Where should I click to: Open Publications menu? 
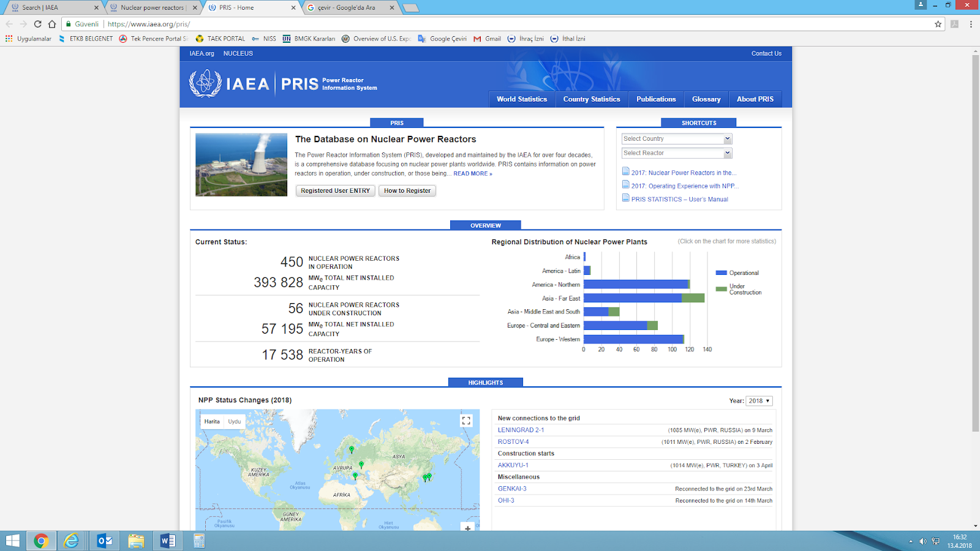pos(656,99)
